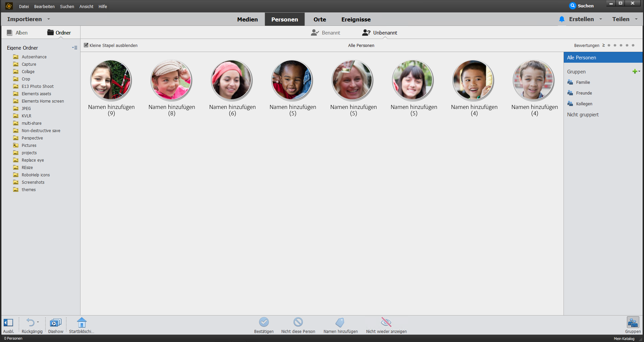Open the Ansicht menu
The height and width of the screenshot is (342, 644).
pyautogui.click(x=86, y=6)
